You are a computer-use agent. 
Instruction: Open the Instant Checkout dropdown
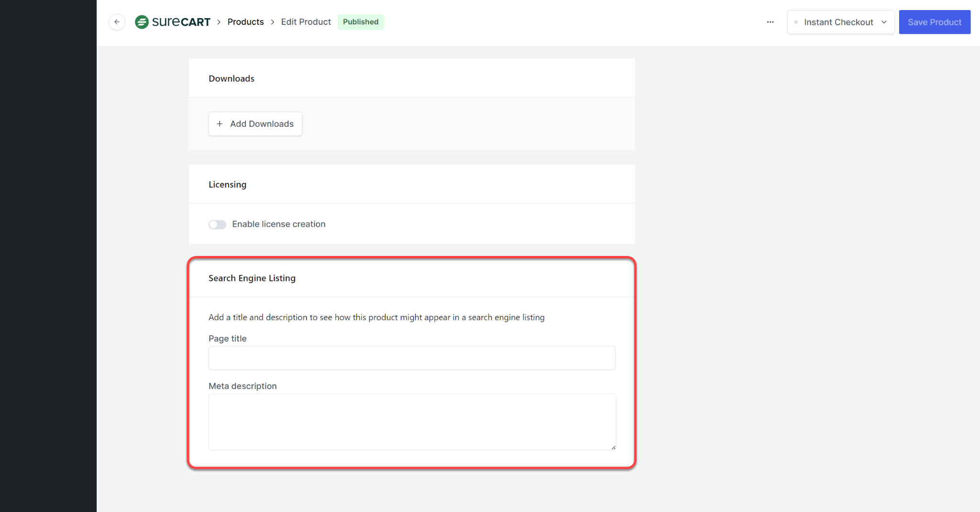tap(841, 22)
